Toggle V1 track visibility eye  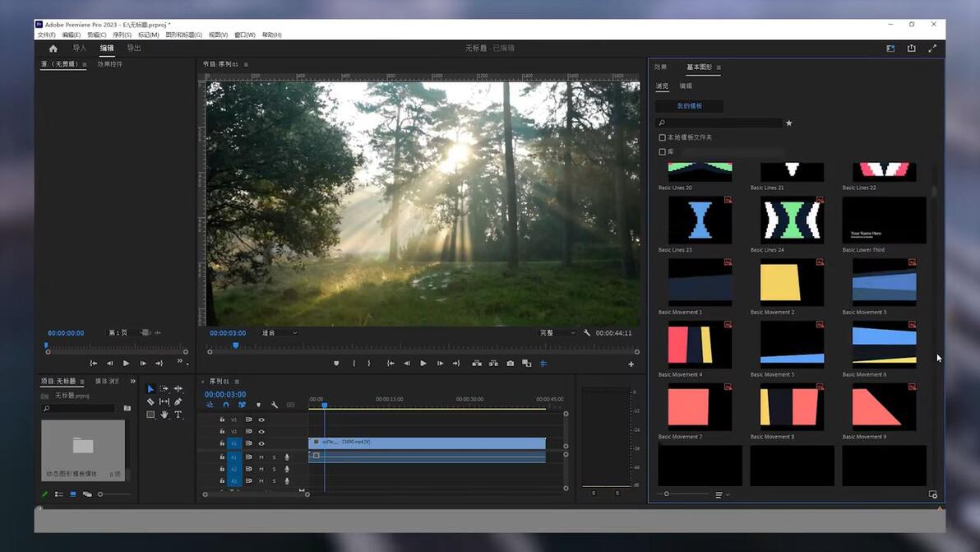pyautogui.click(x=261, y=443)
